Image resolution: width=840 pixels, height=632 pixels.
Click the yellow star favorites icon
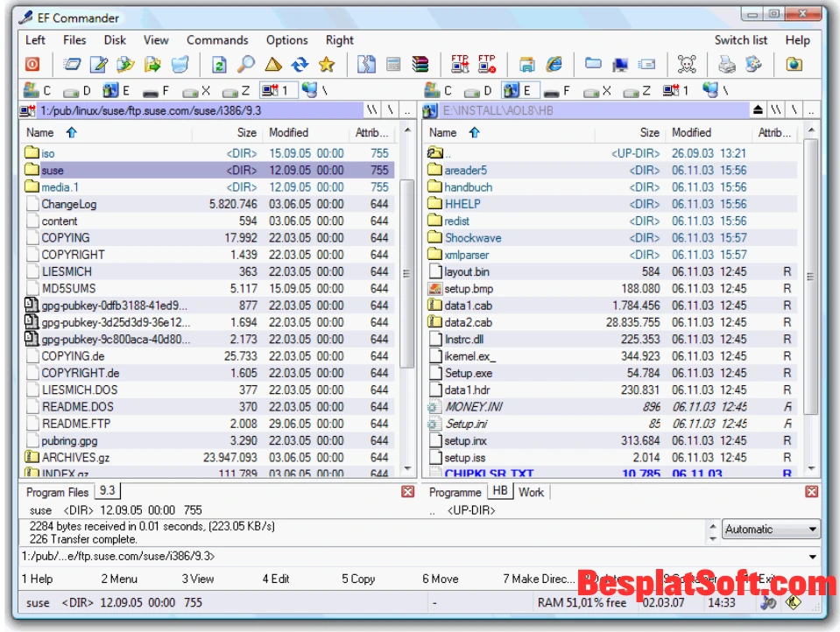point(327,64)
